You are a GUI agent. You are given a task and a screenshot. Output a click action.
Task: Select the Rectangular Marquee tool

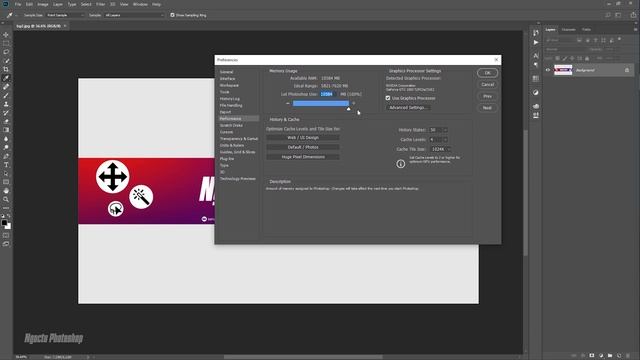tap(6, 43)
